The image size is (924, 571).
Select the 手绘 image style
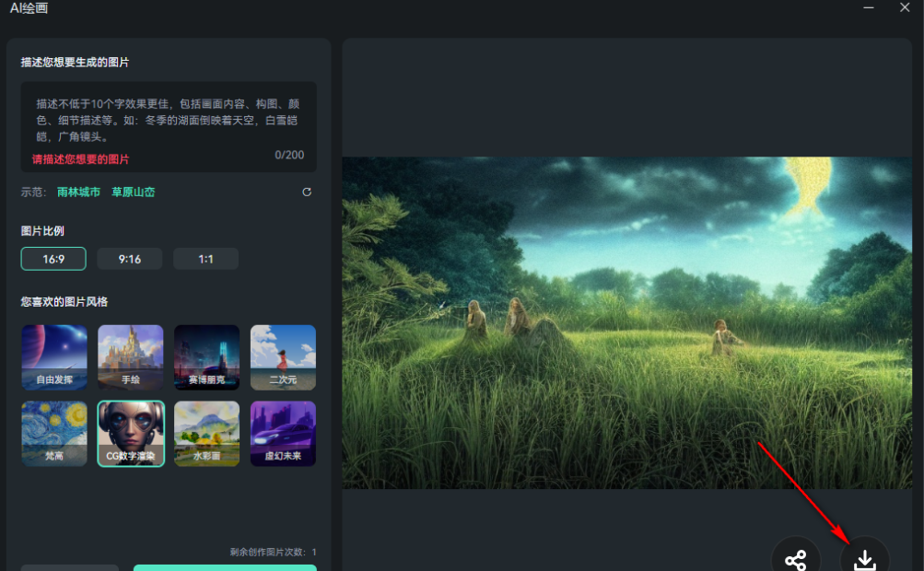tap(130, 356)
